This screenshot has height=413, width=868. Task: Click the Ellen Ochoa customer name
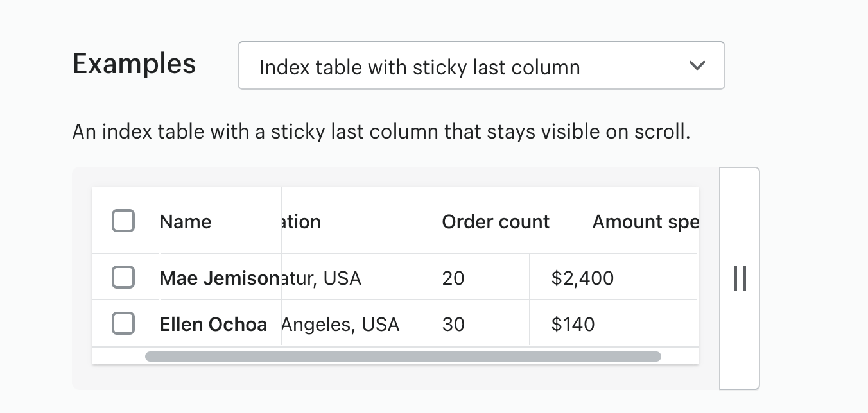pos(213,324)
